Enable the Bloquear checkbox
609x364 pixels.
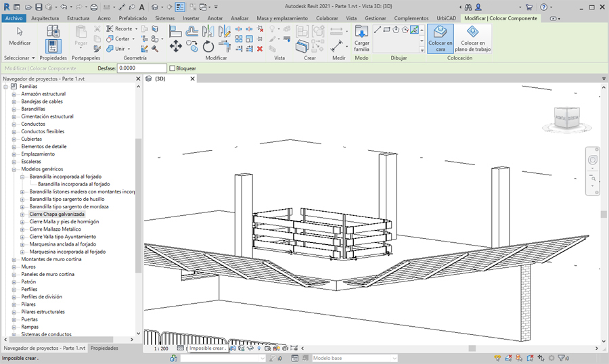pos(173,68)
